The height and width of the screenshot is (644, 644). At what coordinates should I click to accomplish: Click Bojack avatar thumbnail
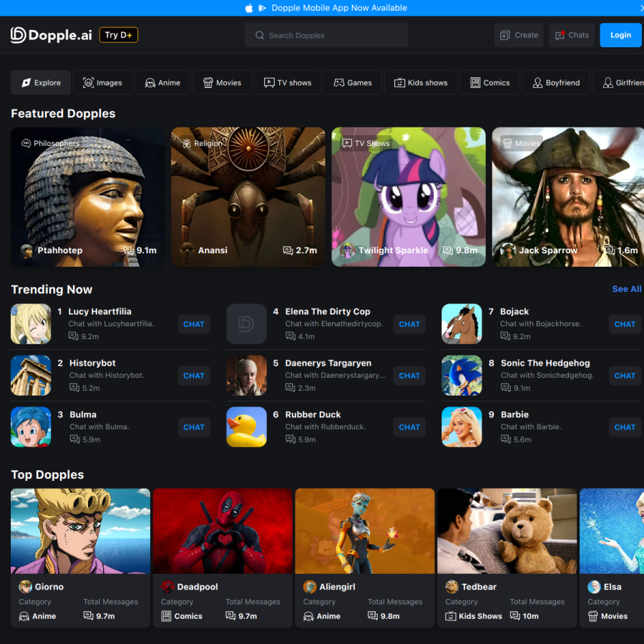pos(462,323)
